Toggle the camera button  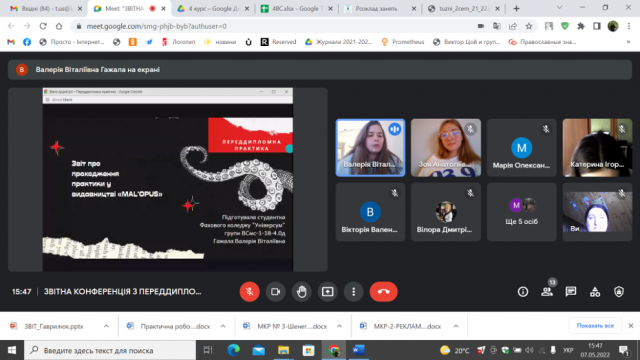tap(276, 291)
